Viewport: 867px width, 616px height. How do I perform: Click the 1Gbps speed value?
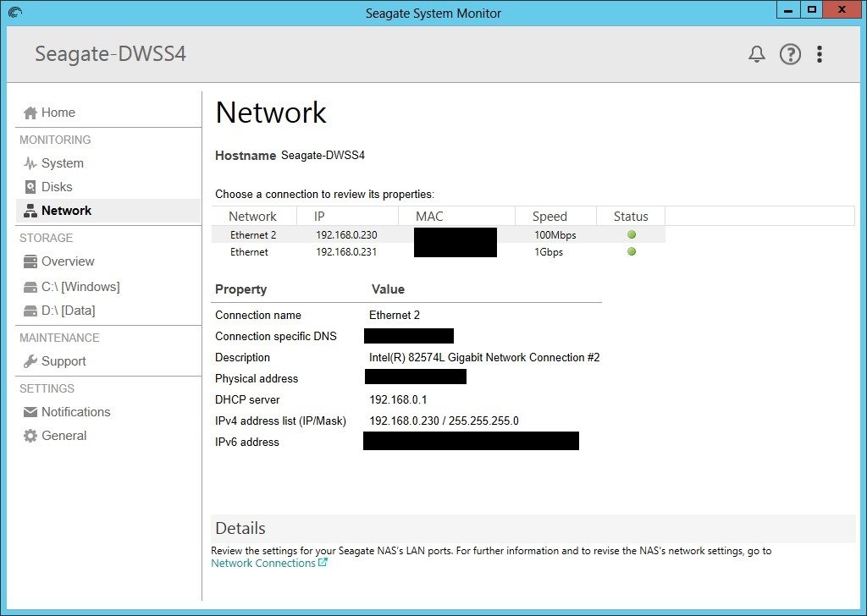549,252
